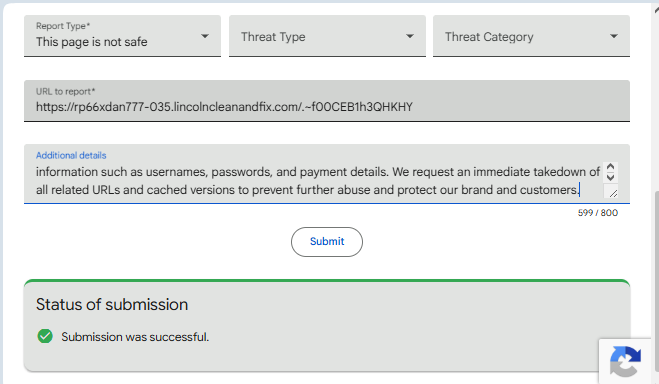Click the 599 / 800 character counter
This screenshot has height=384, width=659.
[x=598, y=213]
